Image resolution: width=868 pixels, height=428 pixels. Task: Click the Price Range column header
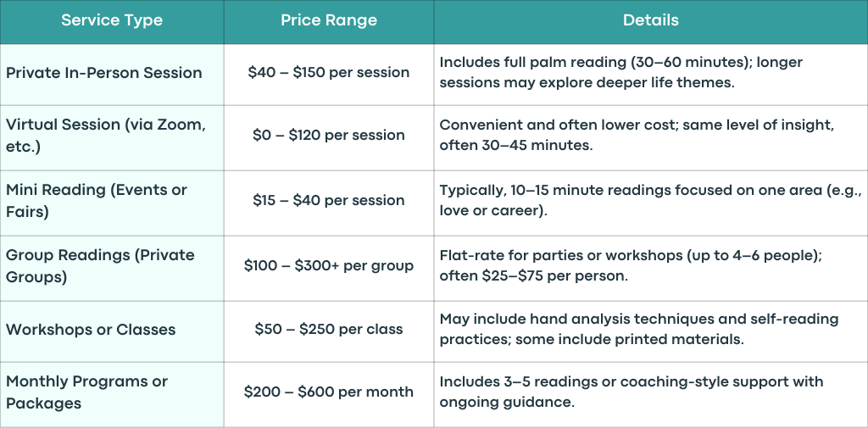[x=329, y=20]
